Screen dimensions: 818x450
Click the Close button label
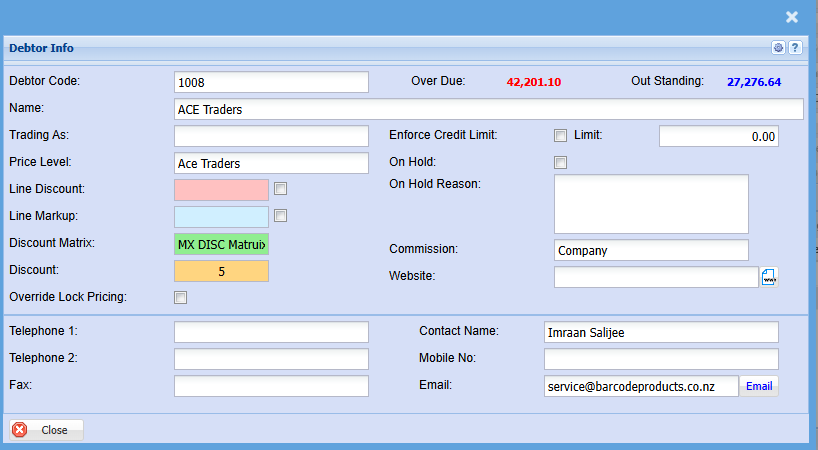[54, 430]
